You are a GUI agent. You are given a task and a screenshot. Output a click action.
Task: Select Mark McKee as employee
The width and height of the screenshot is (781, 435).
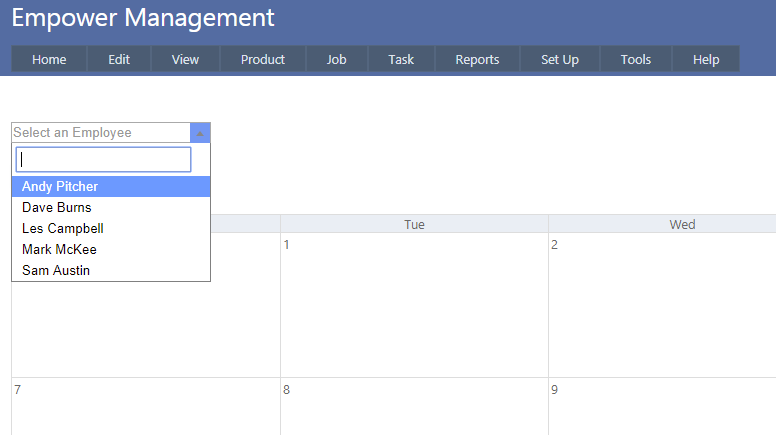pos(59,250)
